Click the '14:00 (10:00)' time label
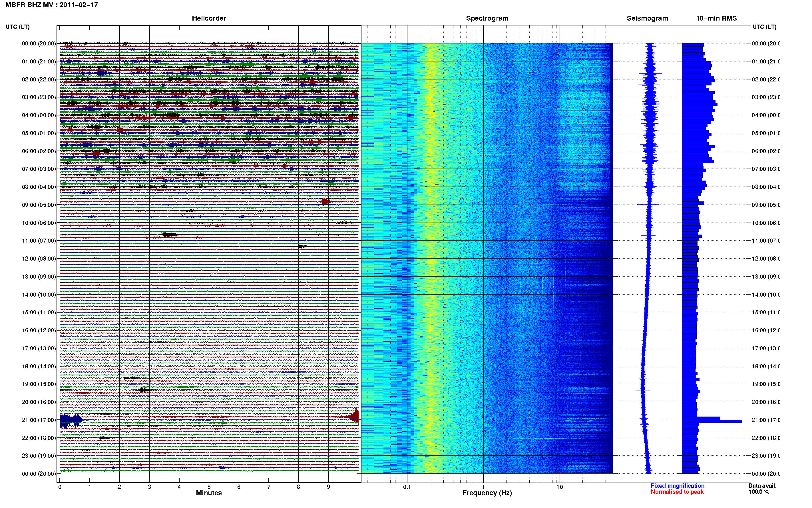812x508 pixels. (x=39, y=295)
